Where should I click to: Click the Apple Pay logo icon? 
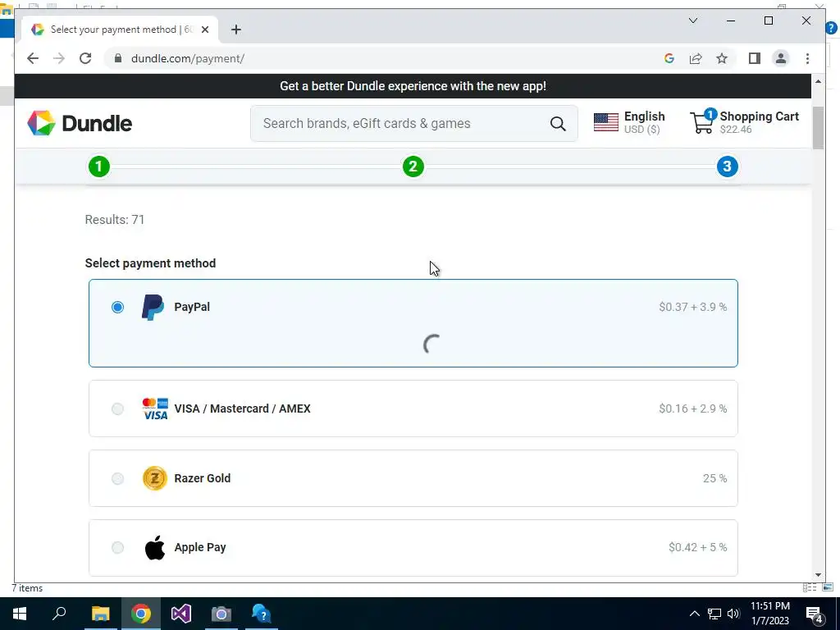pos(155,547)
